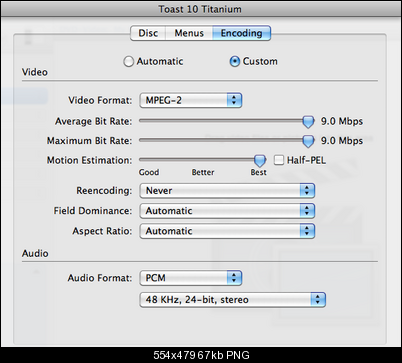Choose the Automatic encoding radio button
The height and width of the screenshot is (363, 402).
tap(128, 62)
